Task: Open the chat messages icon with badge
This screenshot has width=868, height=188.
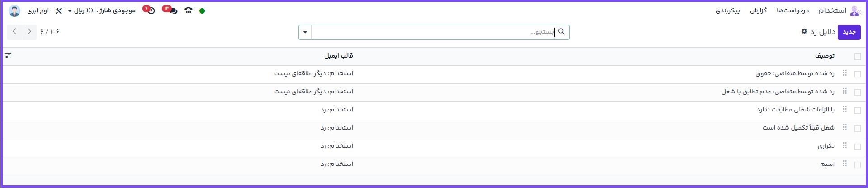Action: point(172,10)
